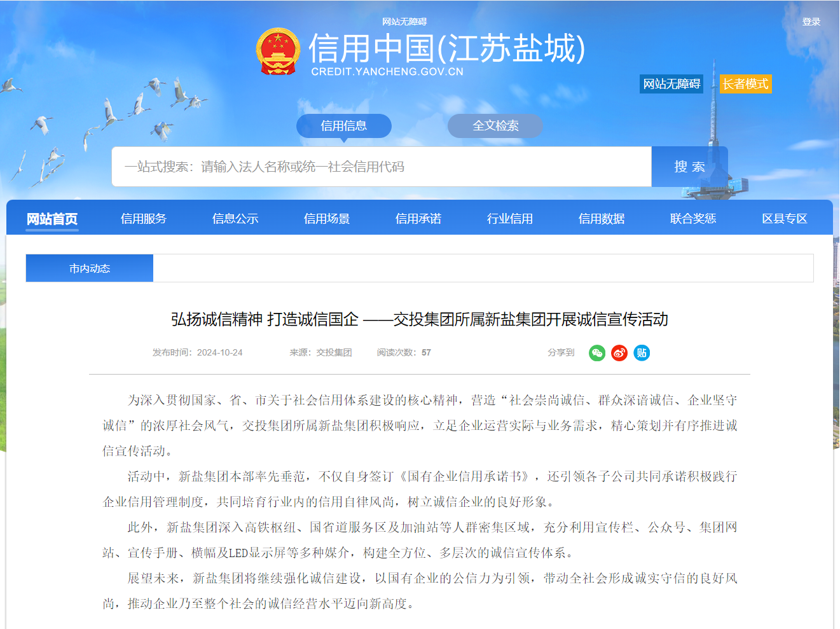Switch to 全文检索 search tab

pos(495,126)
